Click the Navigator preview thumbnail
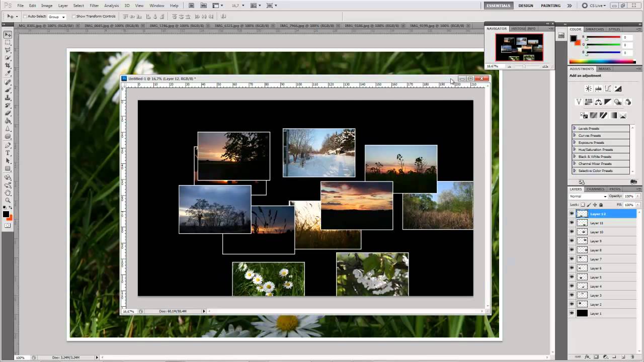This screenshot has height=362, width=644. 519,47
